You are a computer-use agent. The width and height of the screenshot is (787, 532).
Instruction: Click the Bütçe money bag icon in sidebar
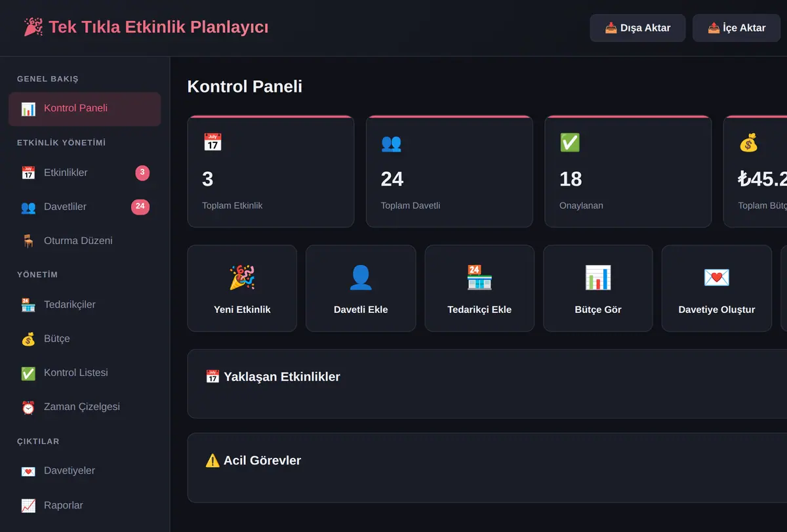[x=28, y=339]
